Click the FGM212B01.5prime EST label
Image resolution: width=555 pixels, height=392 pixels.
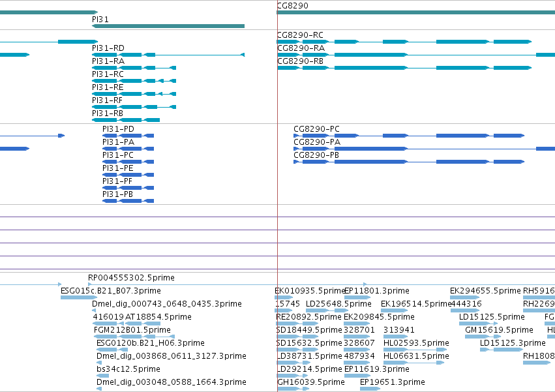132,331
